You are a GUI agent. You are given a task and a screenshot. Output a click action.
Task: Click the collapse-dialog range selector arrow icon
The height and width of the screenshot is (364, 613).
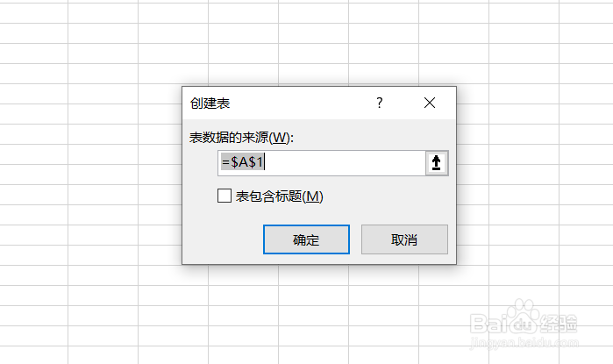[437, 162]
